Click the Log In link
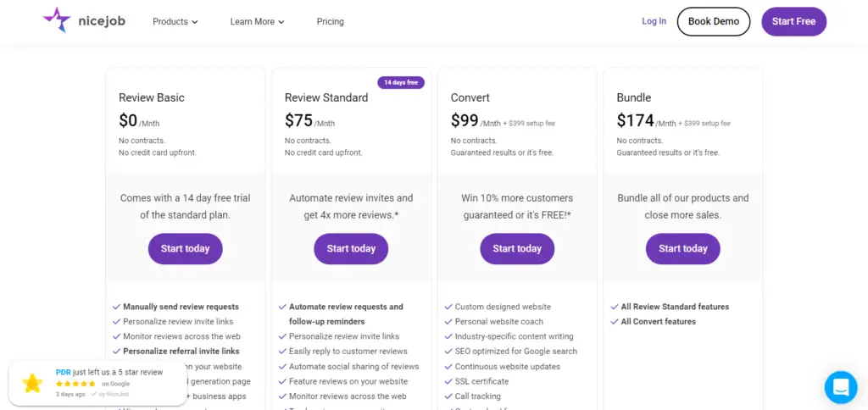The width and height of the screenshot is (868, 410). tap(654, 21)
